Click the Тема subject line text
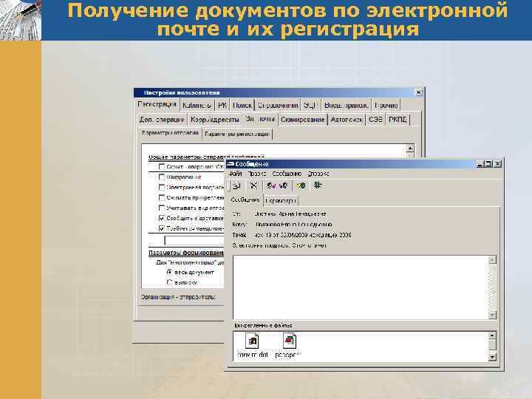The image size is (532, 399). 303,235
